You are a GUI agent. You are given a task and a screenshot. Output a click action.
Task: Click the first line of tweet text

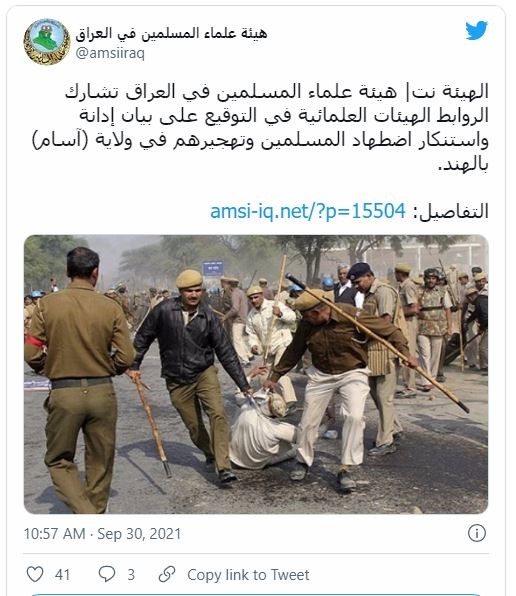tap(277, 92)
